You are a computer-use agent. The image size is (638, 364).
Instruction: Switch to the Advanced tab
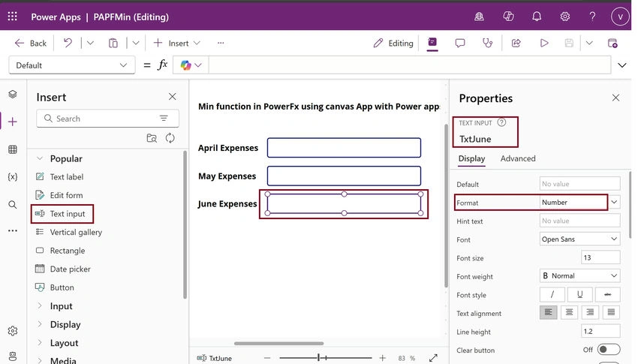518,158
